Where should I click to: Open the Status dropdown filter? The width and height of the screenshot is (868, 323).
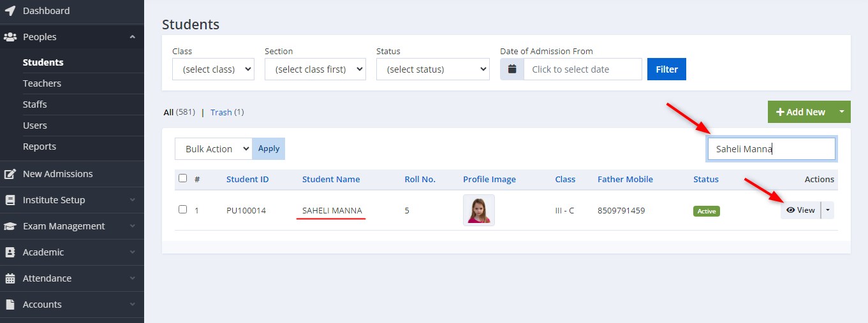433,69
